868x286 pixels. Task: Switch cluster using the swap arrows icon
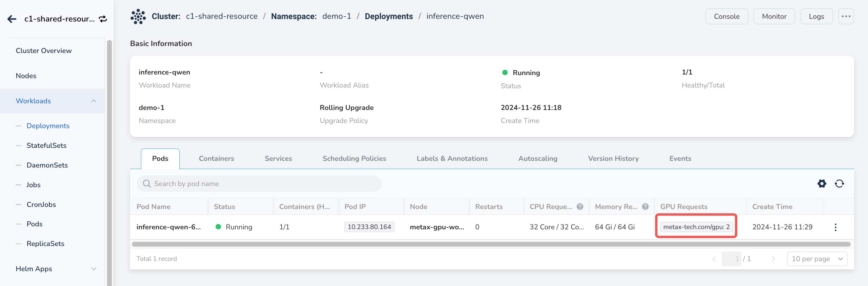coord(103,19)
